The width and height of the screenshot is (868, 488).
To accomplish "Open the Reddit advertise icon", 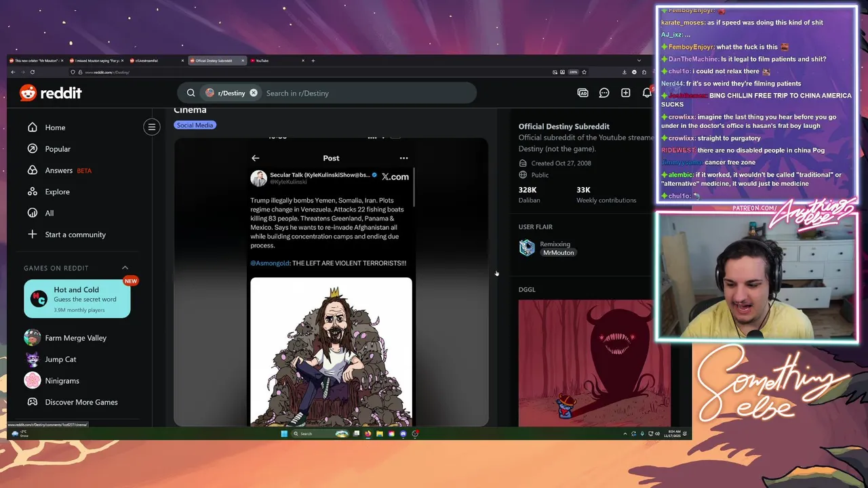I will click(583, 93).
